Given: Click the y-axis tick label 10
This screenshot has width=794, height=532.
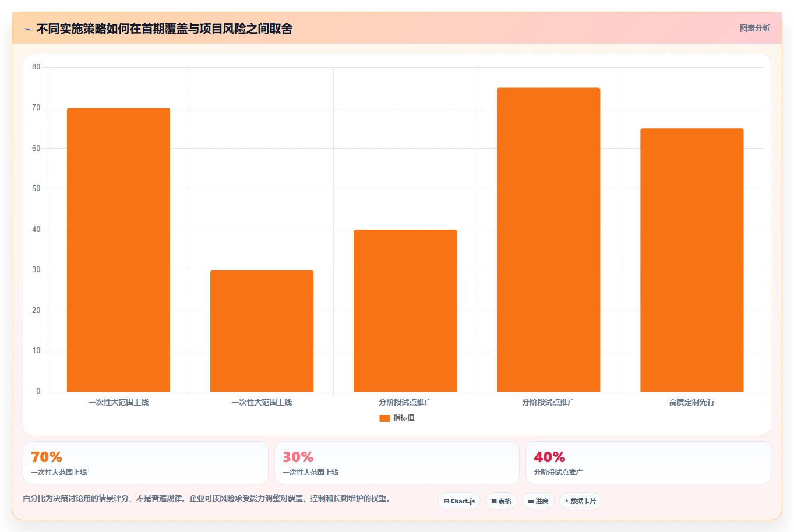Looking at the screenshot, I should pos(36,351).
